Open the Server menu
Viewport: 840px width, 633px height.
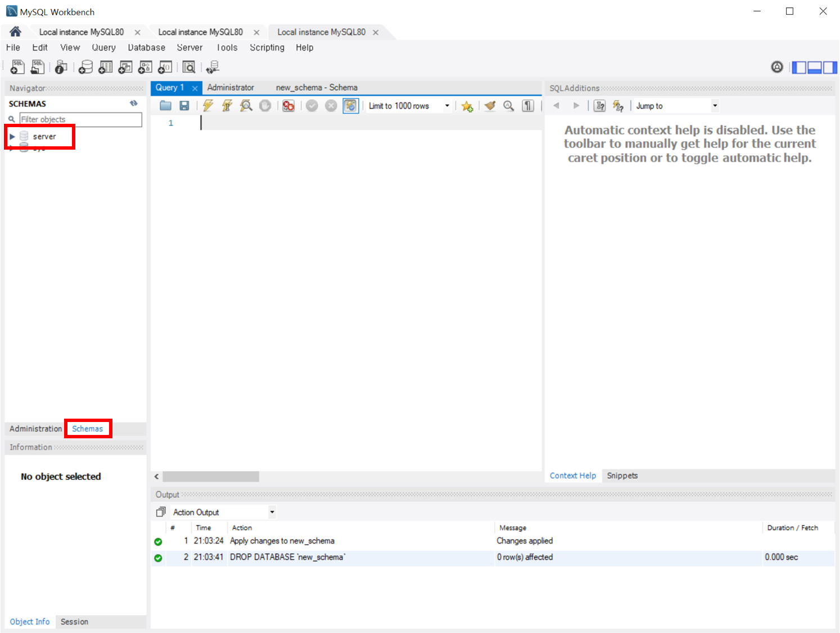coord(189,48)
